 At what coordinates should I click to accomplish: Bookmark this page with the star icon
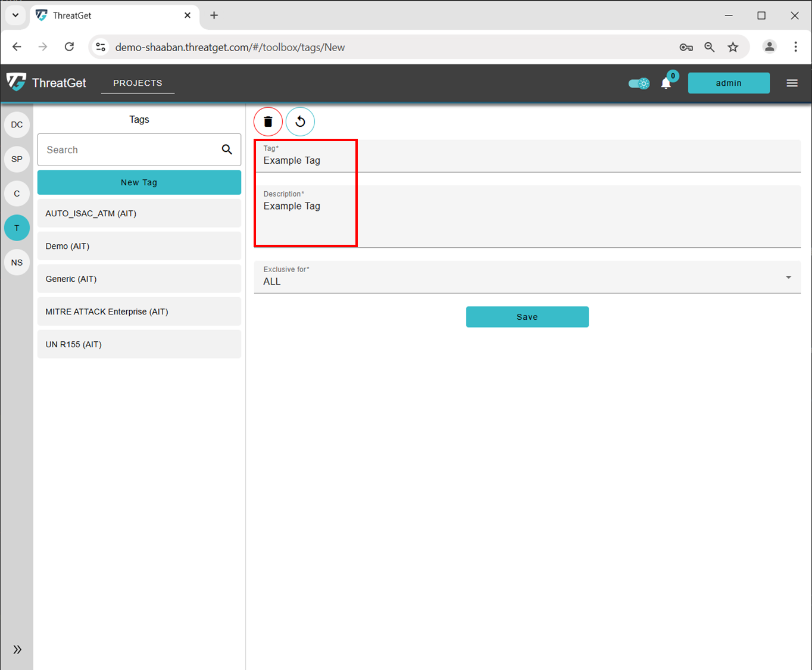(733, 47)
